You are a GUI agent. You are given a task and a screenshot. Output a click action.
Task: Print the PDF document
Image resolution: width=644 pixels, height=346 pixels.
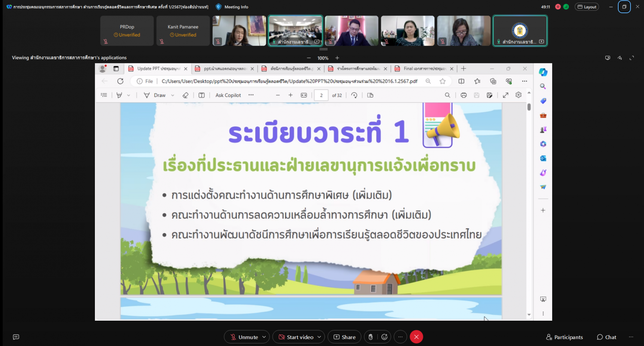click(x=464, y=95)
